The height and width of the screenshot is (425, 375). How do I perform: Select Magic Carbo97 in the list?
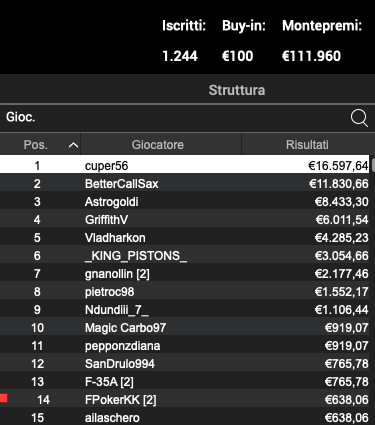tap(185, 328)
